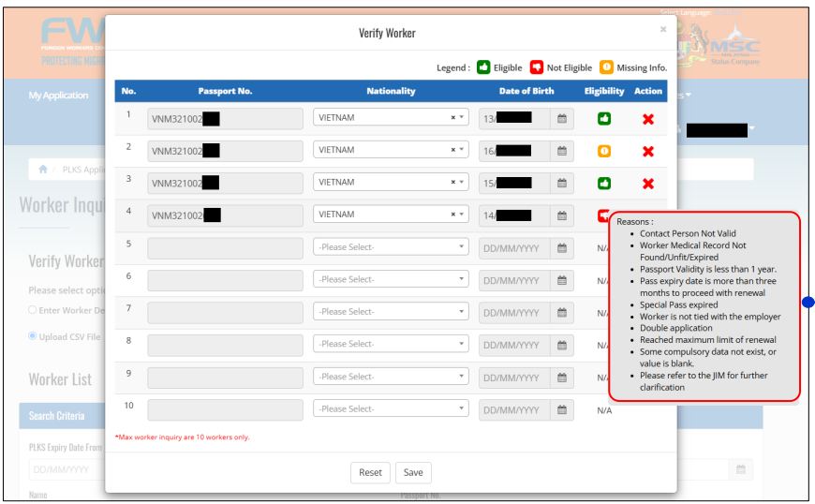Click the red not eligible icon in row 4

[x=602, y=215]
